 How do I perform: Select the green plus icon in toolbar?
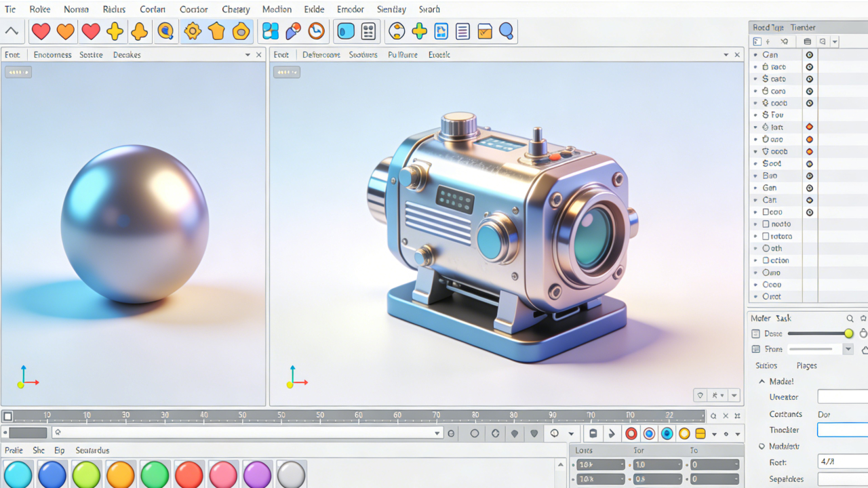[419, 31]
